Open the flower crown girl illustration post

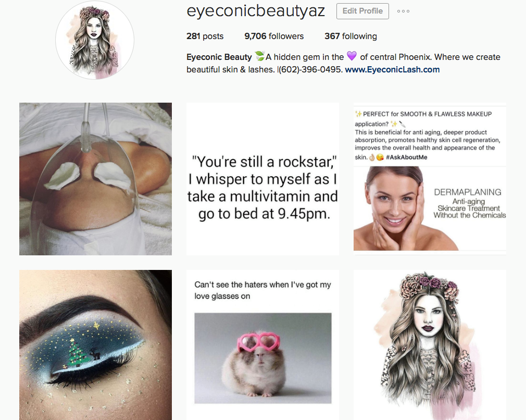point(430,345)
